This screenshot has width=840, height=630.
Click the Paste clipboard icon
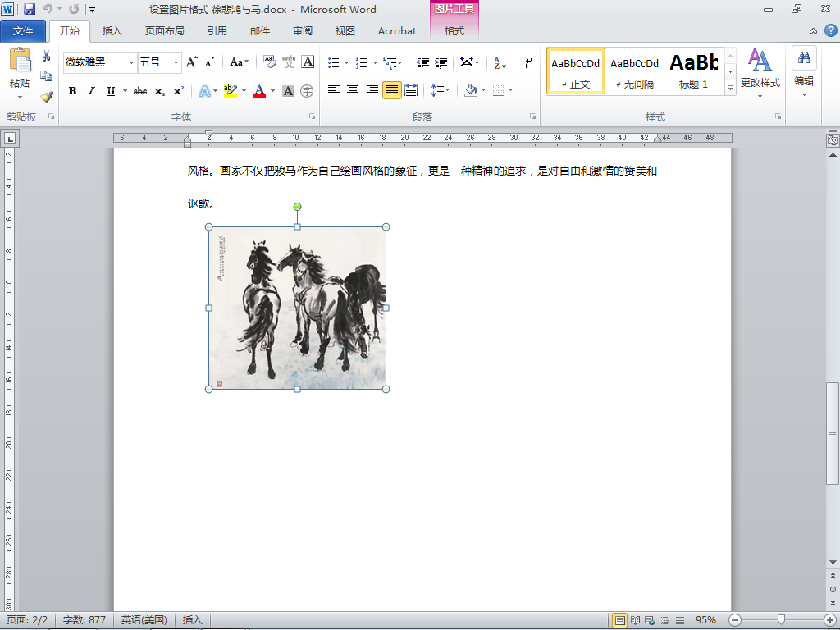[x=21, y=60]
